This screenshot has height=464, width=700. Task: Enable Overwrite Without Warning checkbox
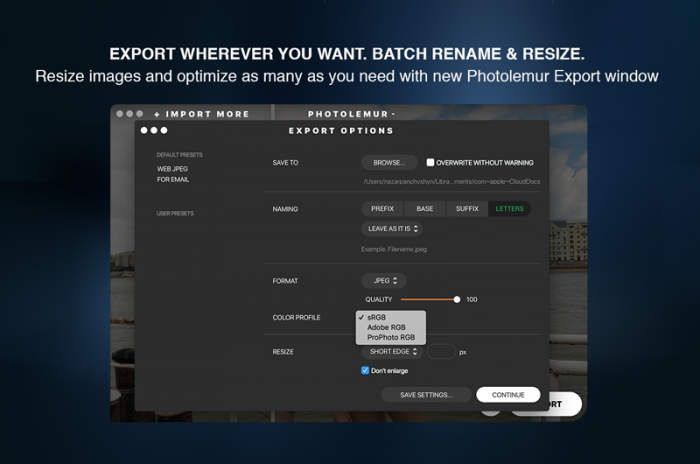pos(430,162)
